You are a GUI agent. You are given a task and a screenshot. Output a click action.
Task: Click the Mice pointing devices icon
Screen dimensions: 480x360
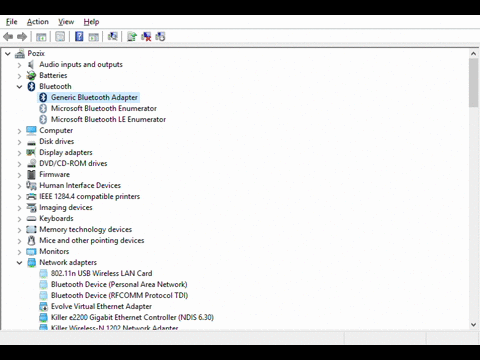(31, 240)
